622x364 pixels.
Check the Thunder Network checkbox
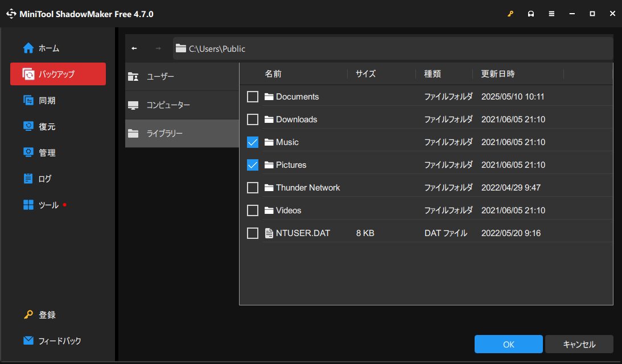[253, 188]
